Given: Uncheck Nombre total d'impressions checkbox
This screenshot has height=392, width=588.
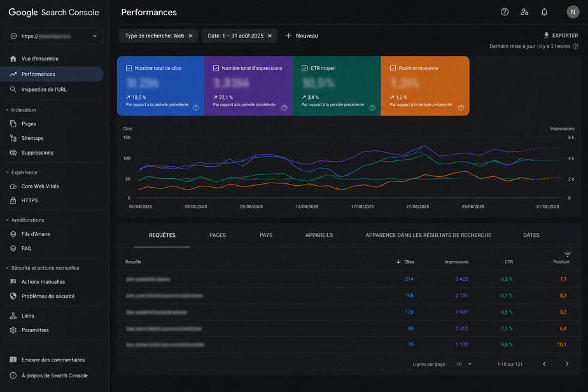Looking at the screenshot, I should tap(216, 68).
